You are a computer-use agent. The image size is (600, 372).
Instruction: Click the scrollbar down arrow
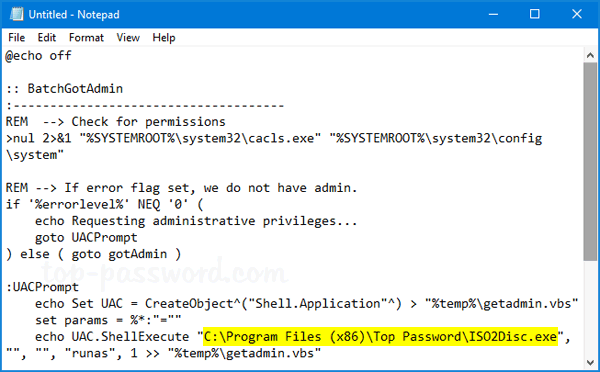pyautogui.click(x=590, y=362)
